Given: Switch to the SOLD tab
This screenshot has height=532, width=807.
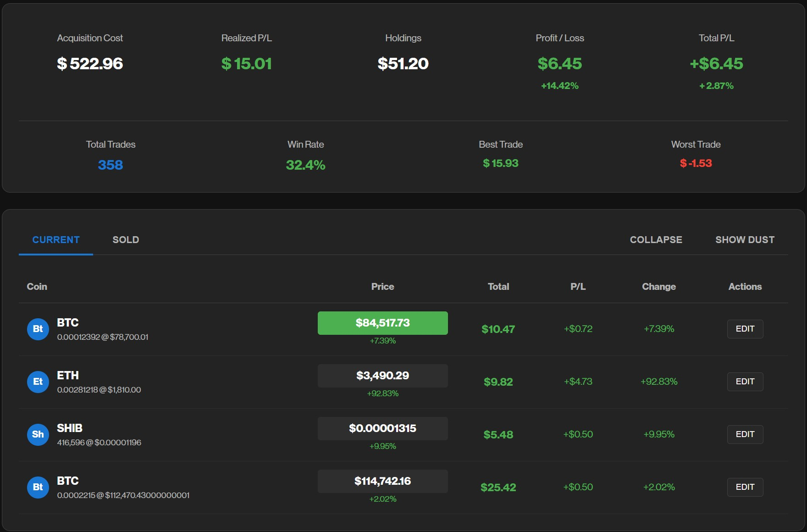Looking at the screenshot, I should (x=125, y=239).
